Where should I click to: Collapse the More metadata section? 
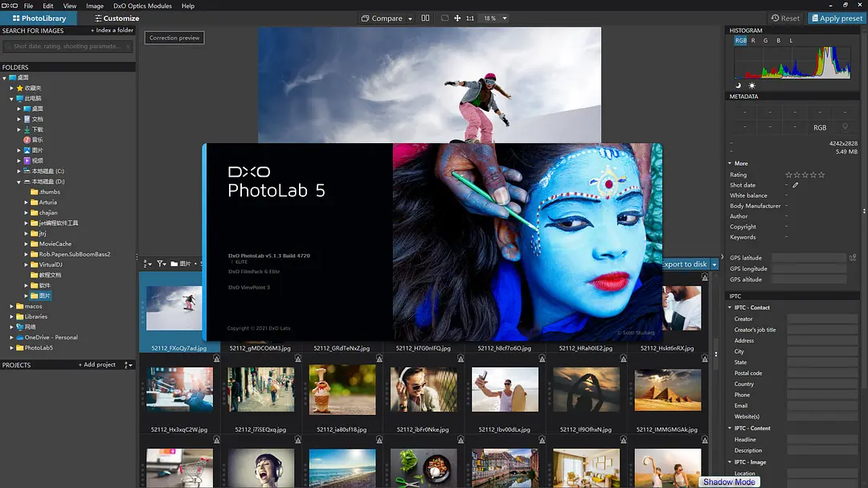coord(730,163)
